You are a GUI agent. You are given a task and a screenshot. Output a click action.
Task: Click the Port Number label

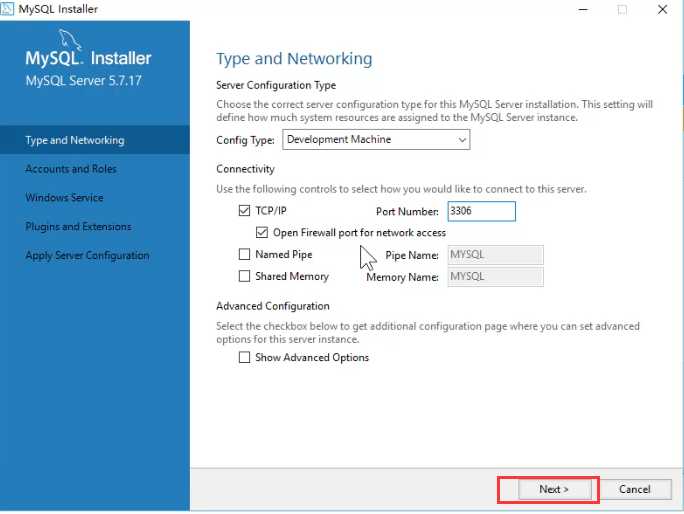click(x=407, y=212)
